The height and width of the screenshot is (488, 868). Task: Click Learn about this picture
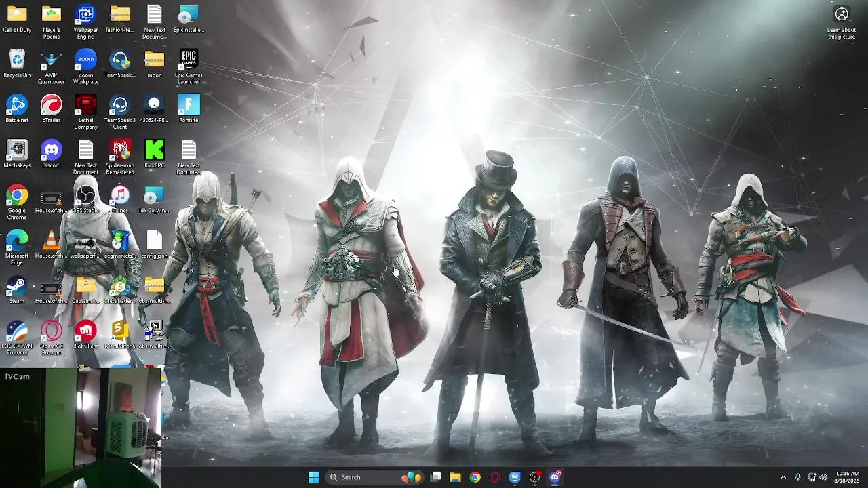click(x=842, y=23)
